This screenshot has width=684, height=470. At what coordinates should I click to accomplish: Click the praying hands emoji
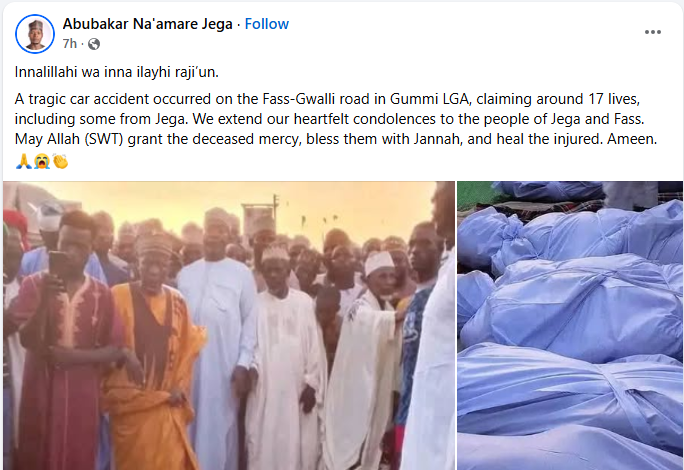tap(23, 161)
